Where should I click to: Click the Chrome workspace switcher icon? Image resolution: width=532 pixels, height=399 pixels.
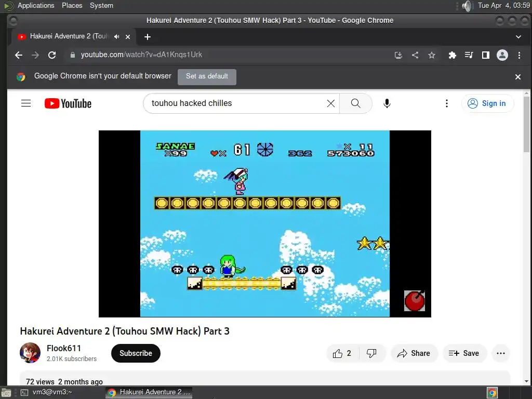pyautogui.click(x=493, y=393)
